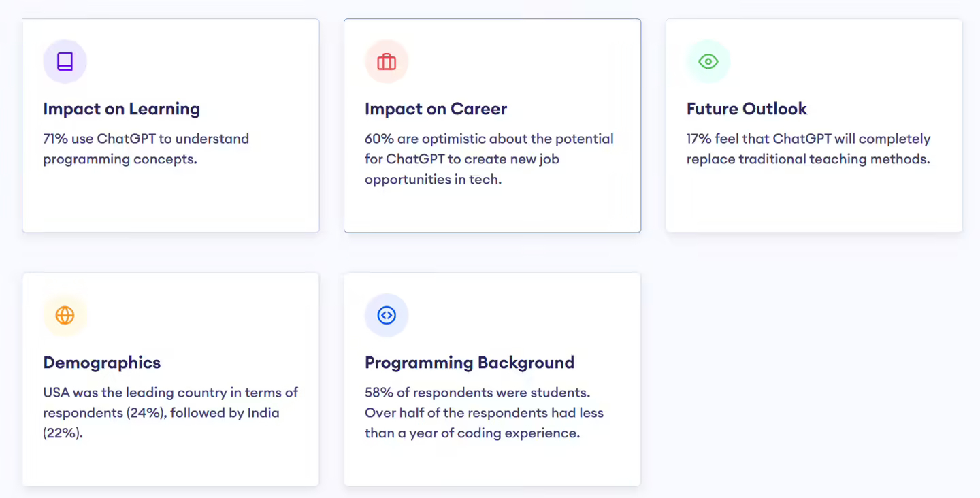The height and width of the screenshot is (498, 980).
Task: Click the USA leading country description text
Action: coord(171,413)
